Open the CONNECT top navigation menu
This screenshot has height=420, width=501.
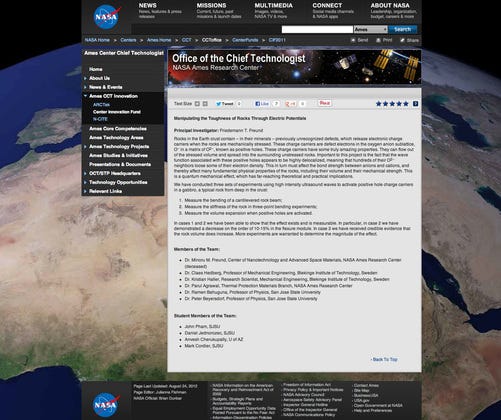327,5
